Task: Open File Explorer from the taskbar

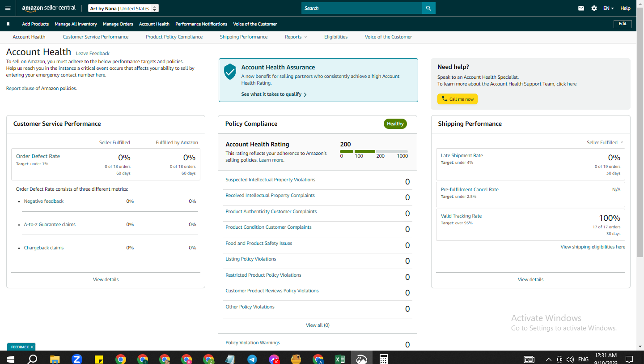Action: [x=55, y=359]
